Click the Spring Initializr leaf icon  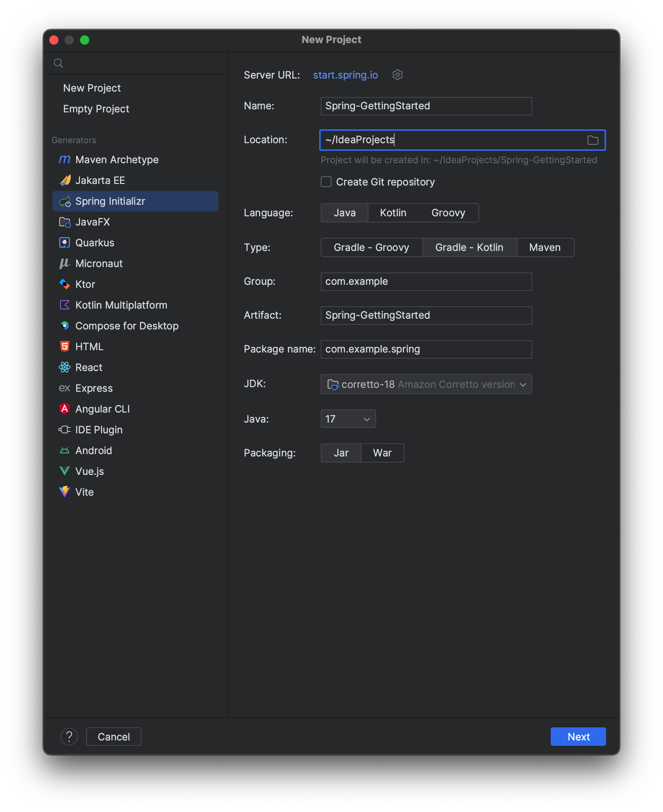(65, 201)
